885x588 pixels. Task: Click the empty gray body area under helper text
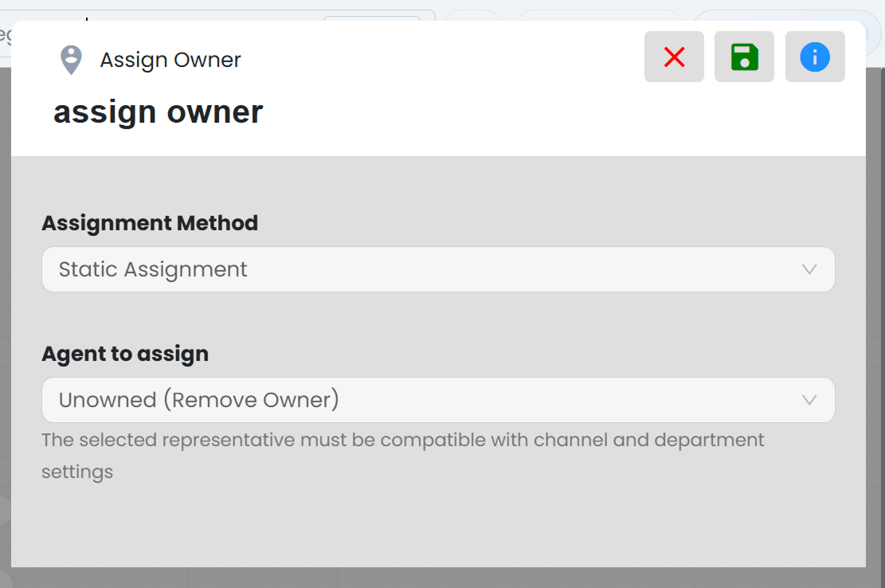tap(438, 525)
